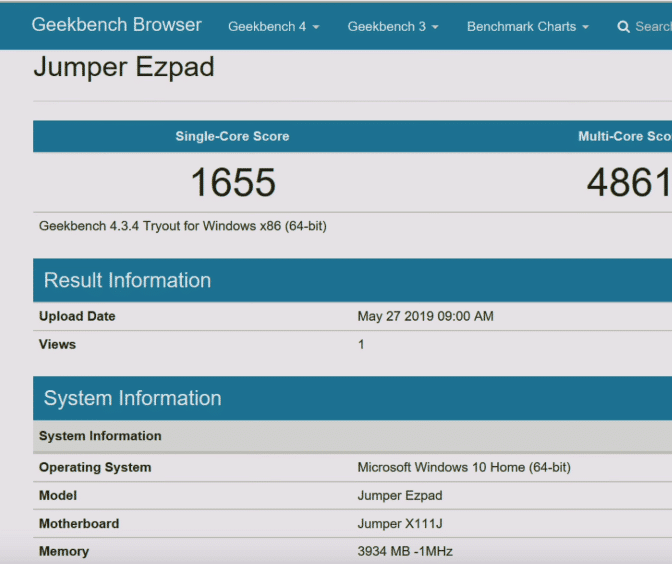Open the Geekbench Browser home link
The height and width of the screenshot is (564, 672).
tap(116, 25)
